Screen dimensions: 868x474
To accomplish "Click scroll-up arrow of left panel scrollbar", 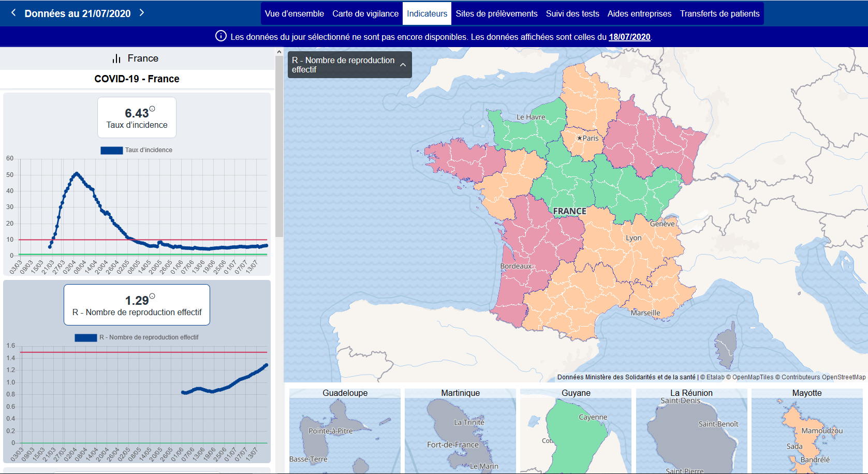I will point(279,52).
